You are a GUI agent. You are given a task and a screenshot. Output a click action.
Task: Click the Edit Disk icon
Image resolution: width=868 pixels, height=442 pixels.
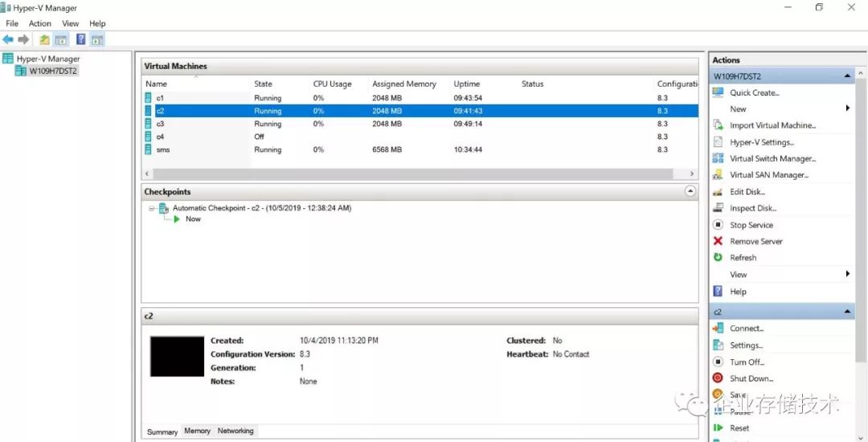(x=718, y=192)
